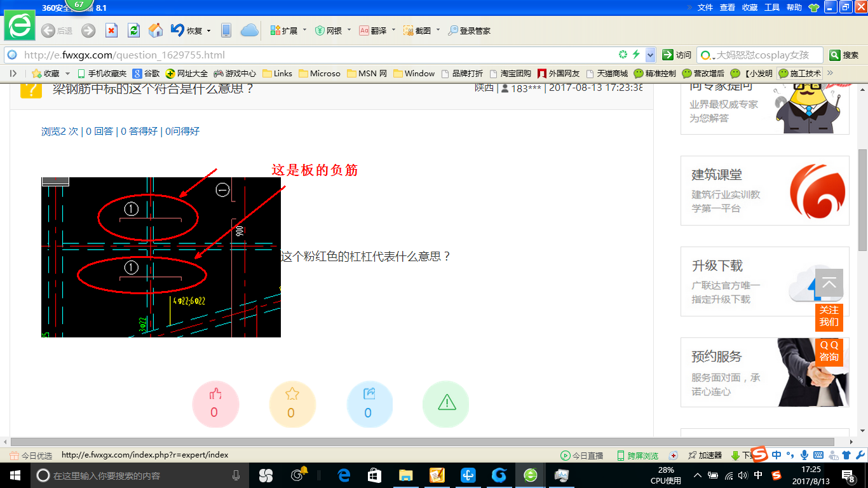868x488 pixels.
Task: Stop page loading with red X icon
Action: [111, 30]
